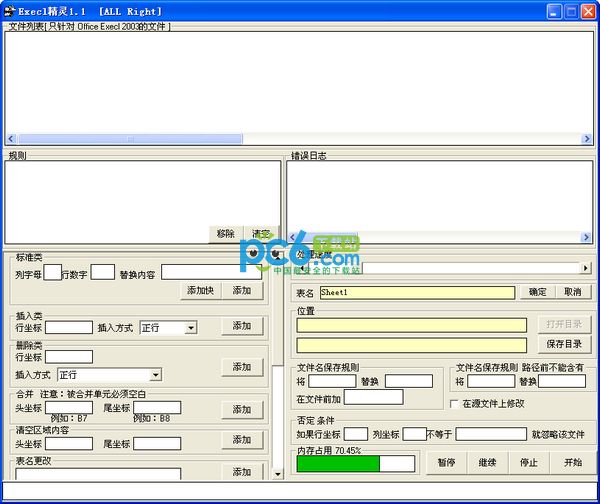Open 插入方式 dropdown in 插入类 group
Image resolution: width=600 pixels, height=504 pixels.
tap(191, 328)
